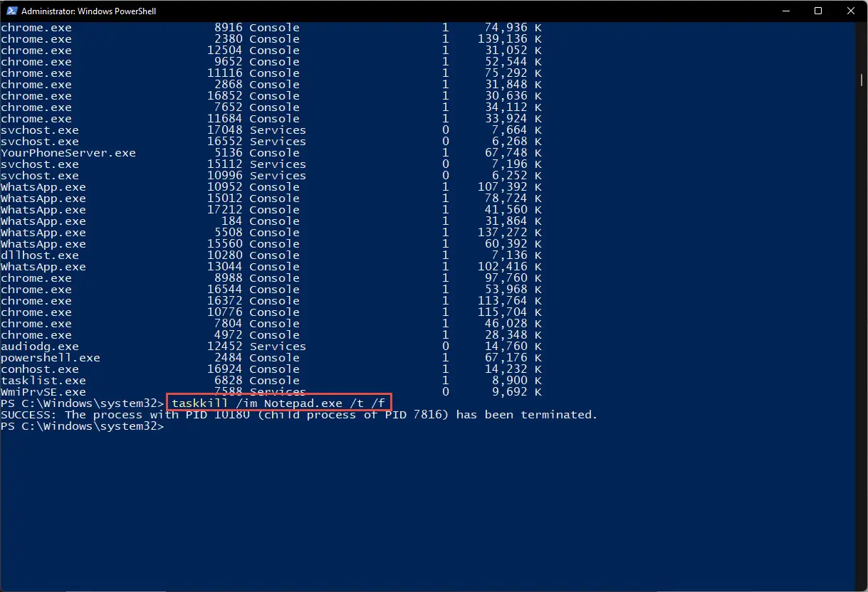Viewport: 868px width, 592px height.
Task: Click memory value 53,968 K
Action: point(513,290)
